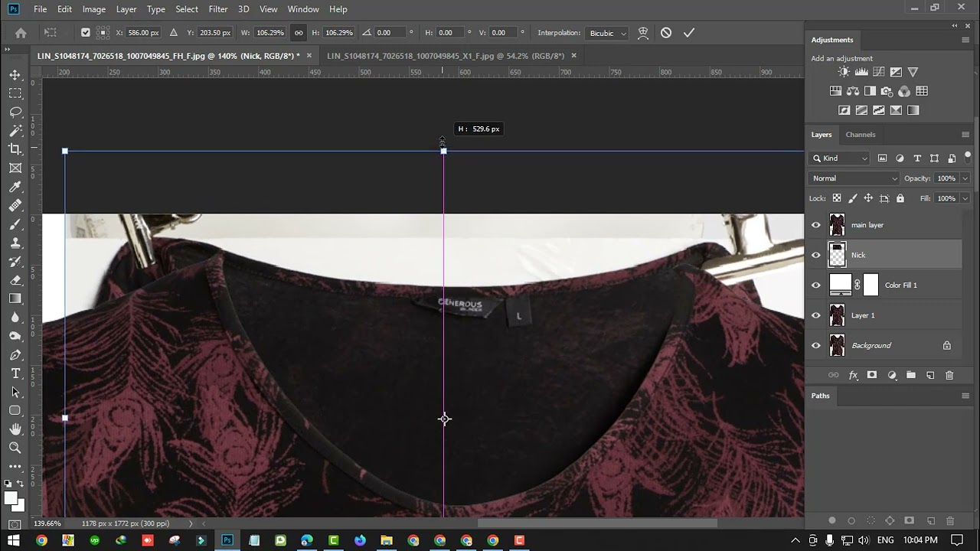980x551 pixels.
Task: Go to the Photoshop Home screen
Action: tap(21, 33)
